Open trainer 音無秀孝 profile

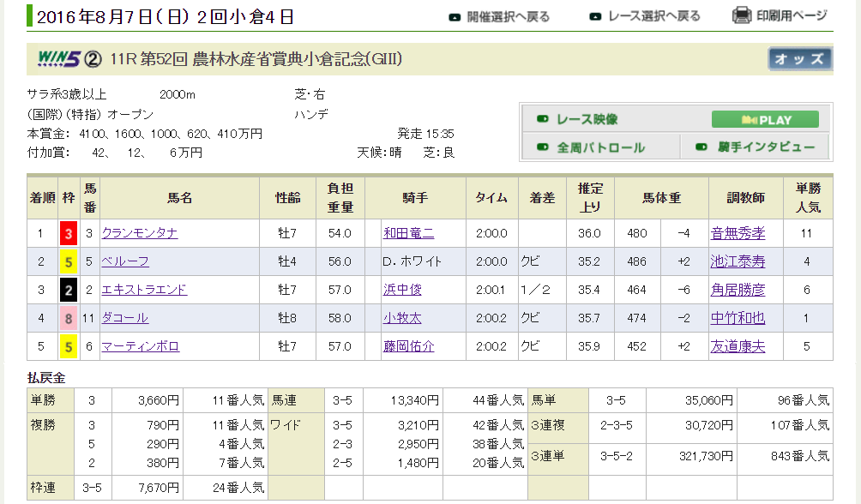coord(738,233)
